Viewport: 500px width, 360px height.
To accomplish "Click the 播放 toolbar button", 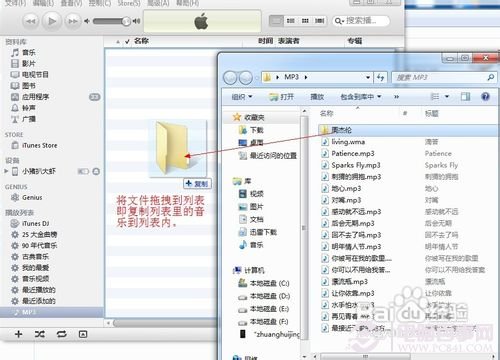I will coord(317,97).
